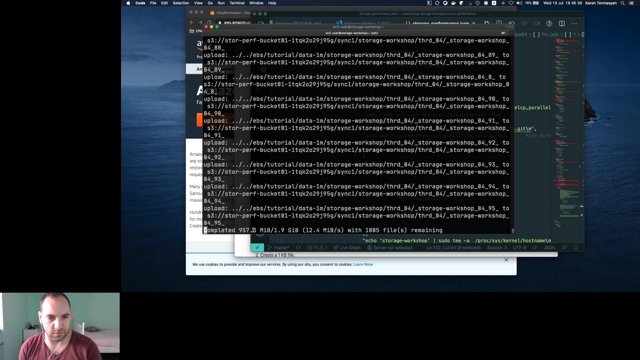
Task: Click the volume icon in menu bar
Action: pos(519,3)
